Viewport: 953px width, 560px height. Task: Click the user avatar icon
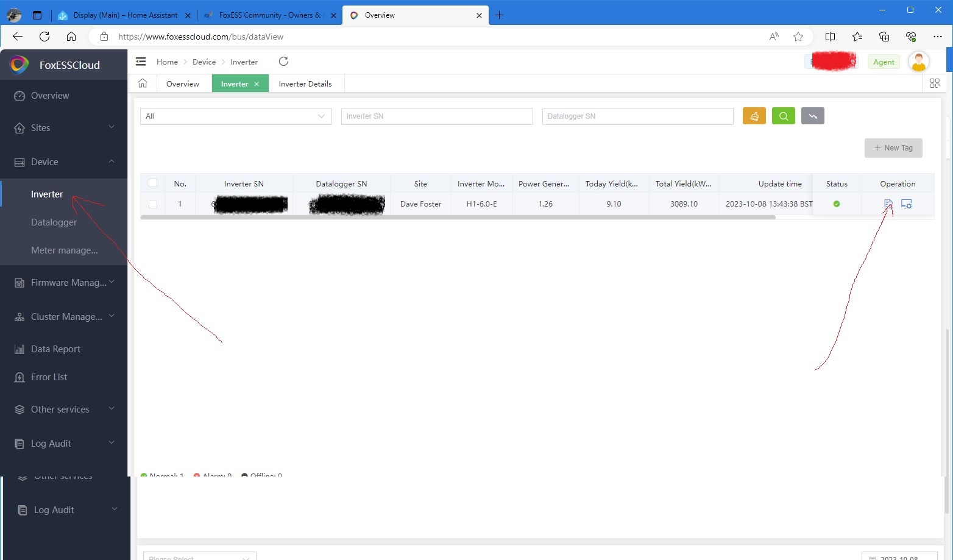point(918,62)
